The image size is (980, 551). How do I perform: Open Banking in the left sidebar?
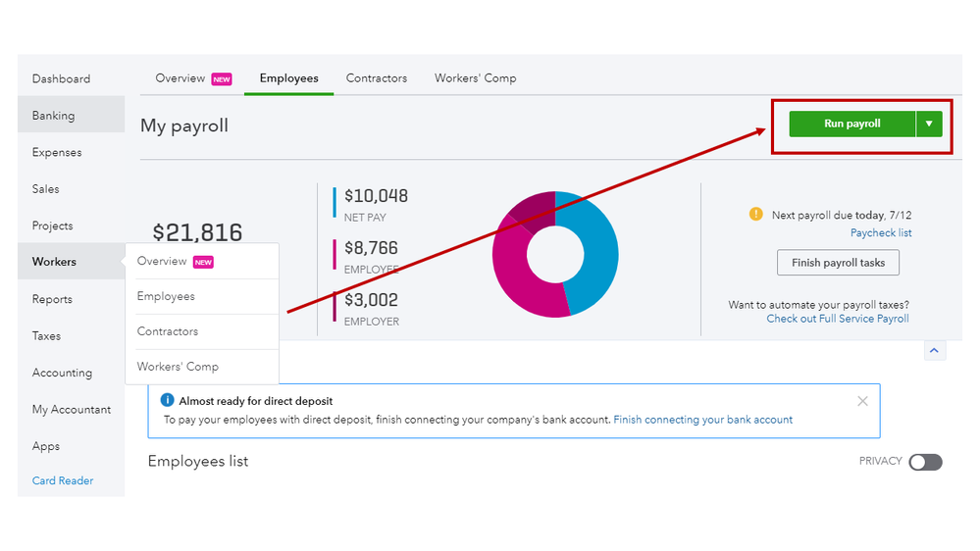pyautogui.click(x=53, y=116)
